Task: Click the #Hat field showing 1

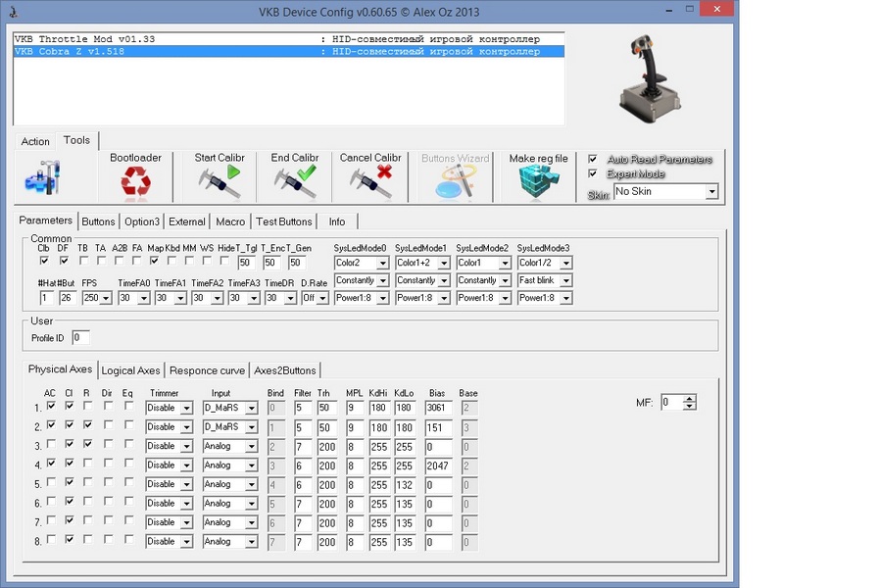Action: 47,298
